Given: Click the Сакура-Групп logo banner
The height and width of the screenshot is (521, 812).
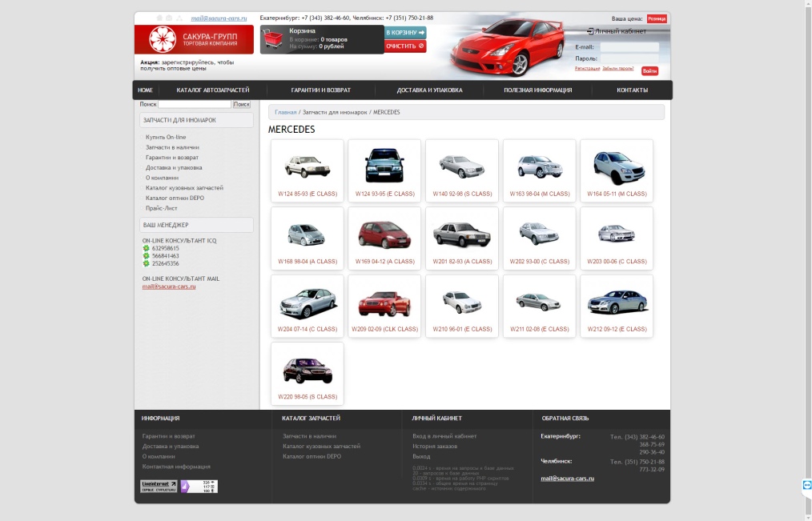Looking at the screenshot, I should [x=195, y=39].
